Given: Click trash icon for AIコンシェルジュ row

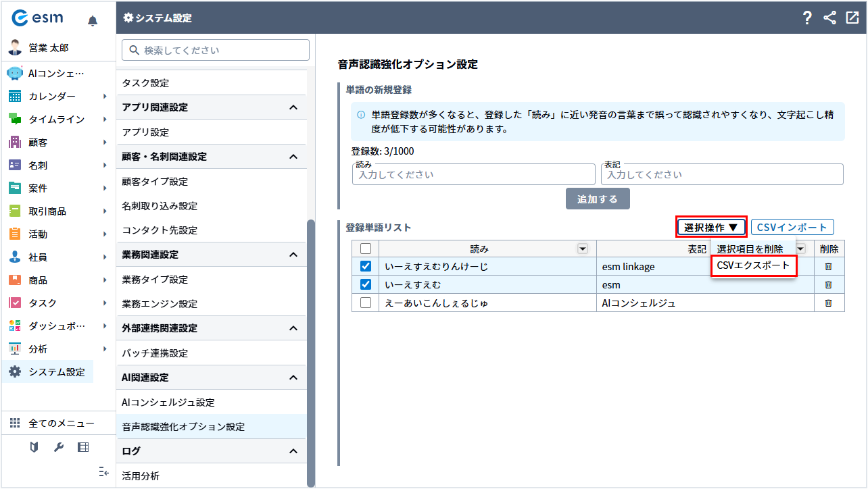Looking at the screenshot, I should [829, 303].
